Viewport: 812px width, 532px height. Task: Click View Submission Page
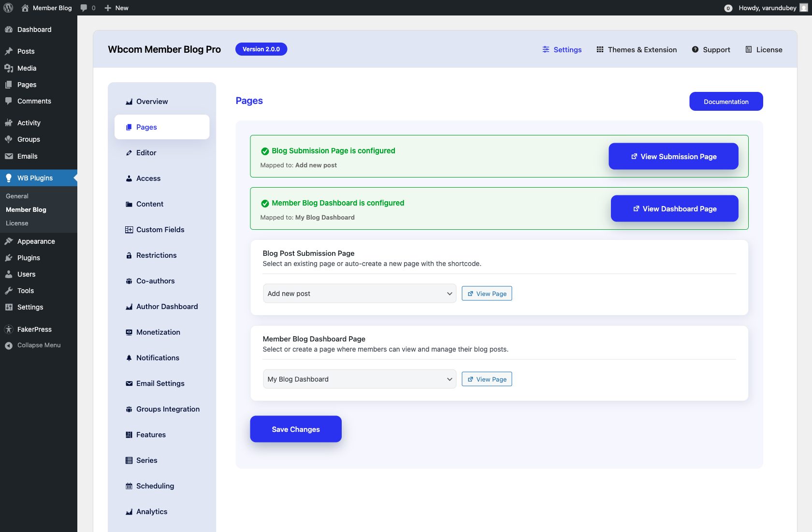click(x=673, y=156)
